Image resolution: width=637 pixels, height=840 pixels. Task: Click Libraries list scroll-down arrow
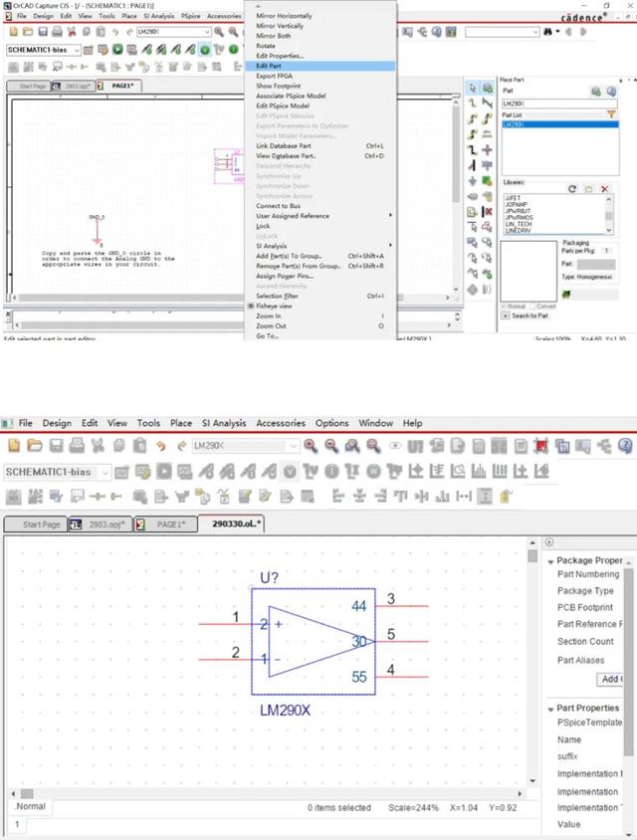(608, 230)
